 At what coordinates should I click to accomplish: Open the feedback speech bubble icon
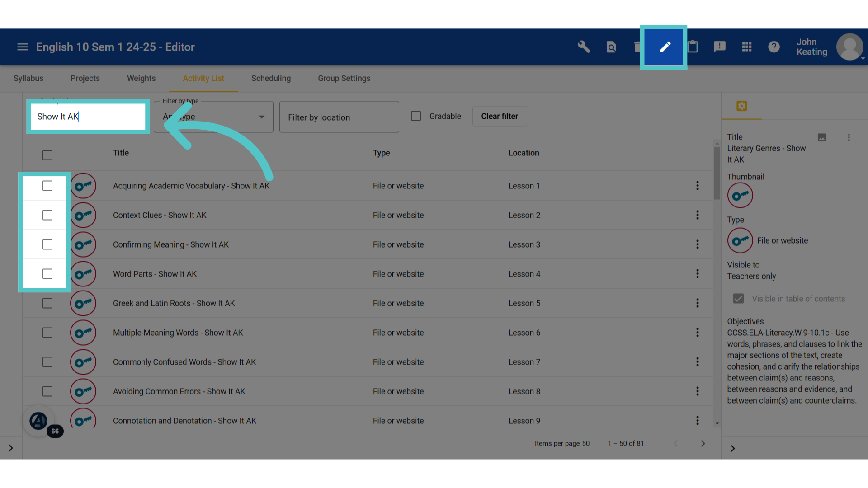[x=719, y=47]
